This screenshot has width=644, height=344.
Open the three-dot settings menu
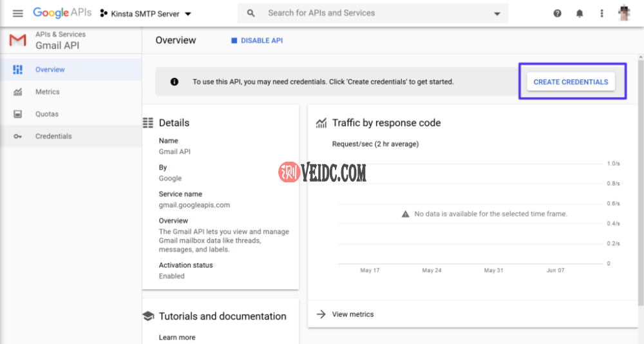coord(601,14)
